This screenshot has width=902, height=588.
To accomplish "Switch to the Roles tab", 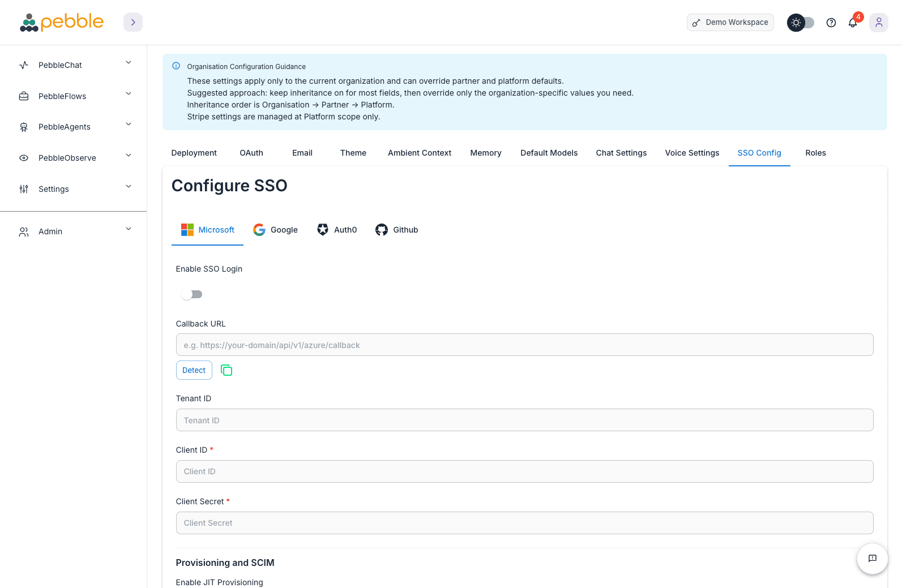I will [x=815, y=153].
